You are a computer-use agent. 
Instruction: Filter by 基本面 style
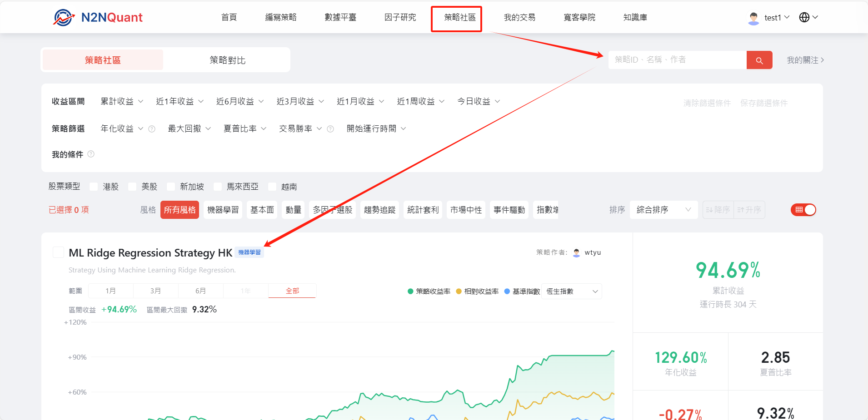(x=262, y=210)
